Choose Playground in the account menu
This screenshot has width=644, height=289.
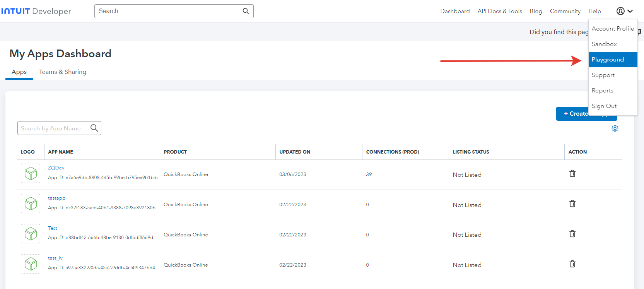tap(613, 60)
